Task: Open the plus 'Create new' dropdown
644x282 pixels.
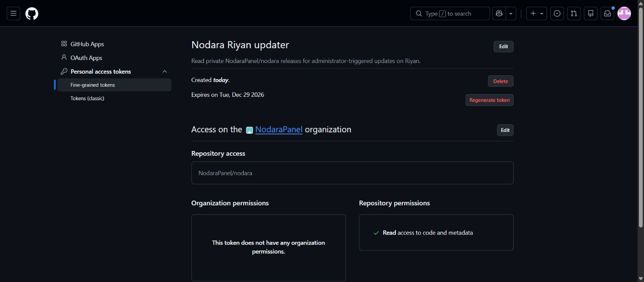Action: (x=536, y=14)
